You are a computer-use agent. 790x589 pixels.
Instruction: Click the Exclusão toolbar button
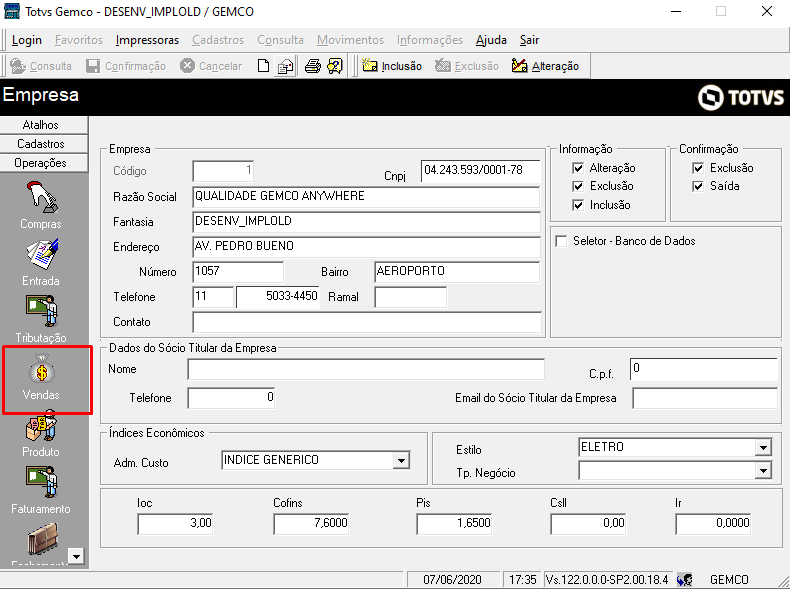[467, 66]
